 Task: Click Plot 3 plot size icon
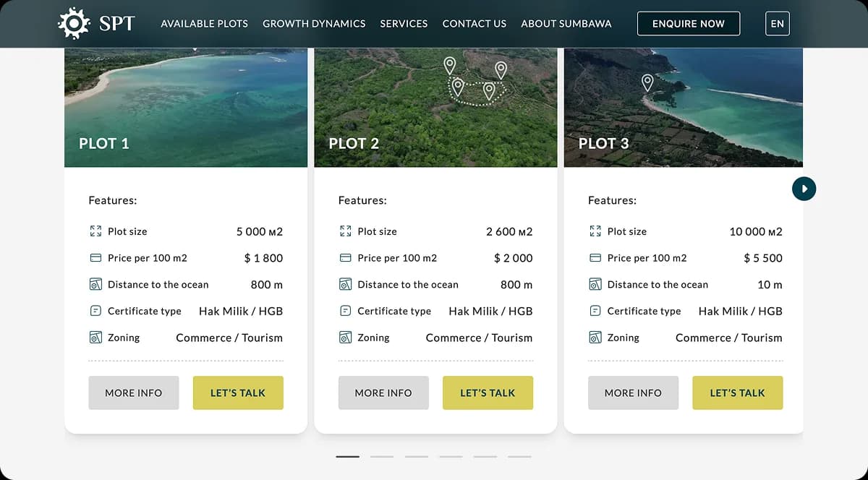point(595,231)
